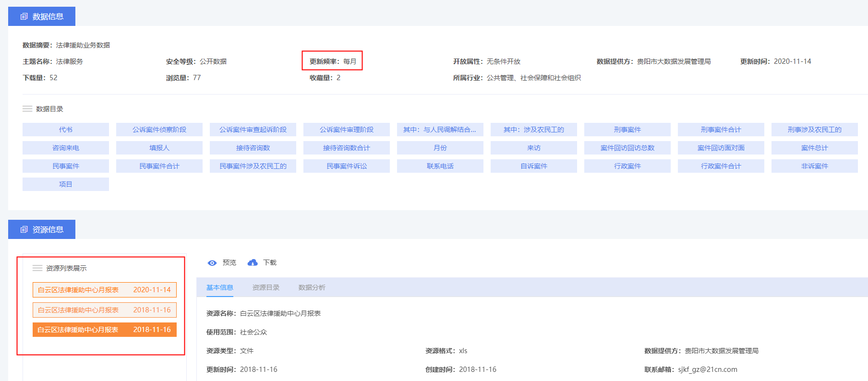This screenshot has height=381, width=868.
Task: Click the 数据信息 header icon
Action: coord(24,17)
